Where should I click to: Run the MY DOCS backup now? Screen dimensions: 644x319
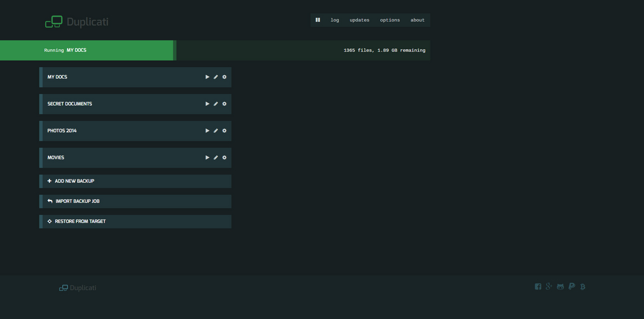tap(207, 77)
